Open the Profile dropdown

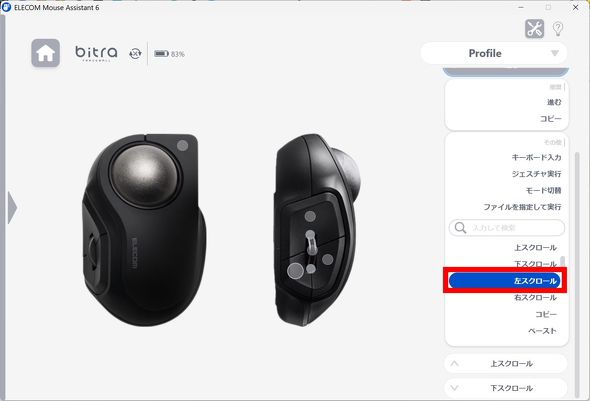coord(494,53)
